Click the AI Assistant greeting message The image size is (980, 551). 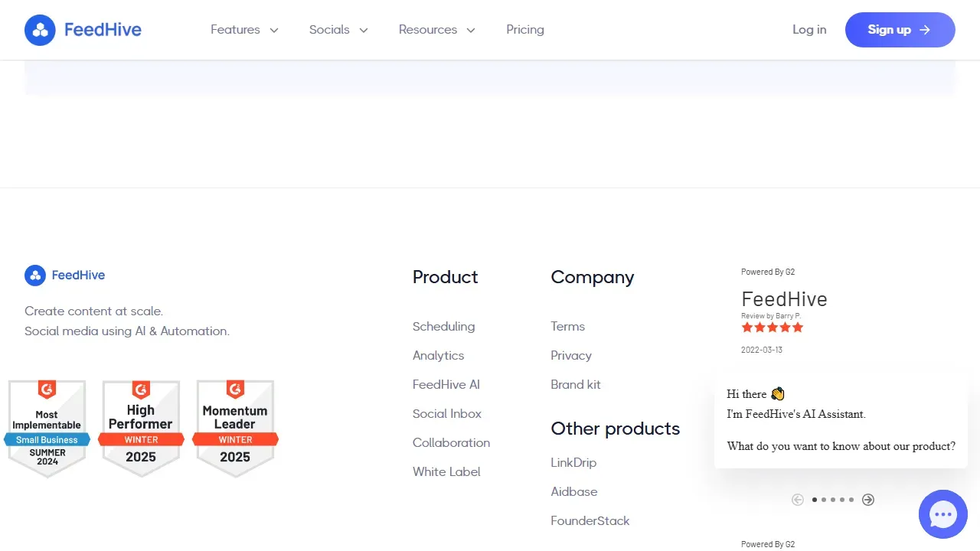coord(841,420)
